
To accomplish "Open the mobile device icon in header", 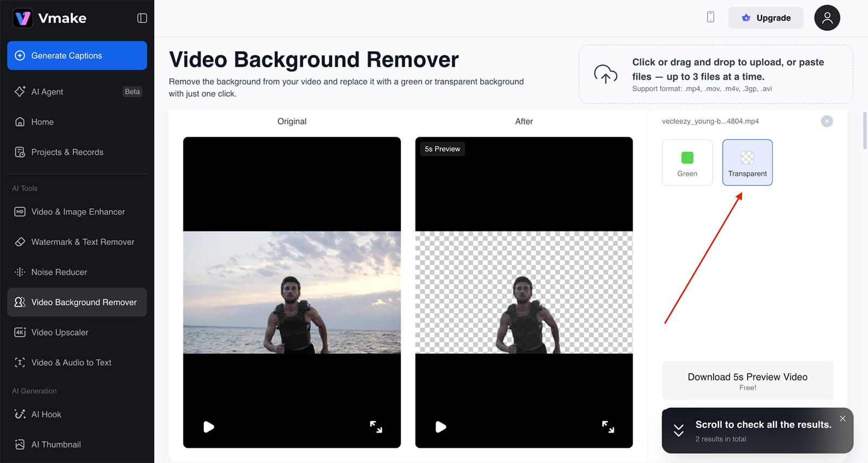I will (x=710, y=17).
